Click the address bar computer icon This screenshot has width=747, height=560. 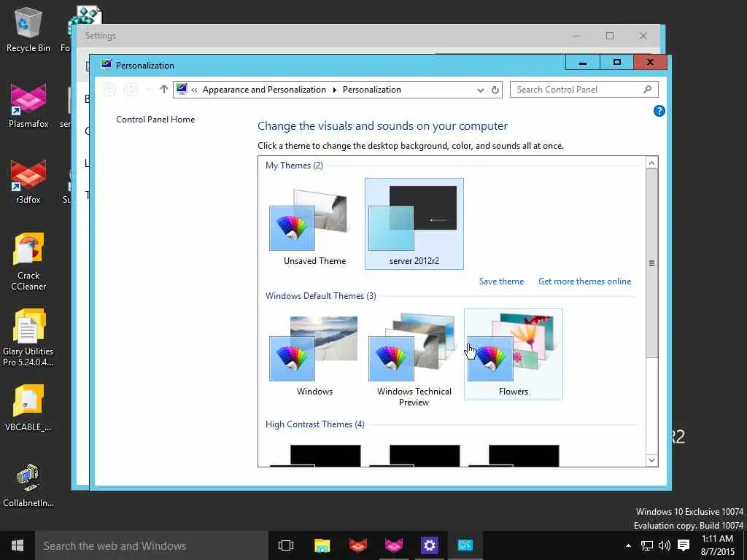pyautogui.click(x=182, y=89)
